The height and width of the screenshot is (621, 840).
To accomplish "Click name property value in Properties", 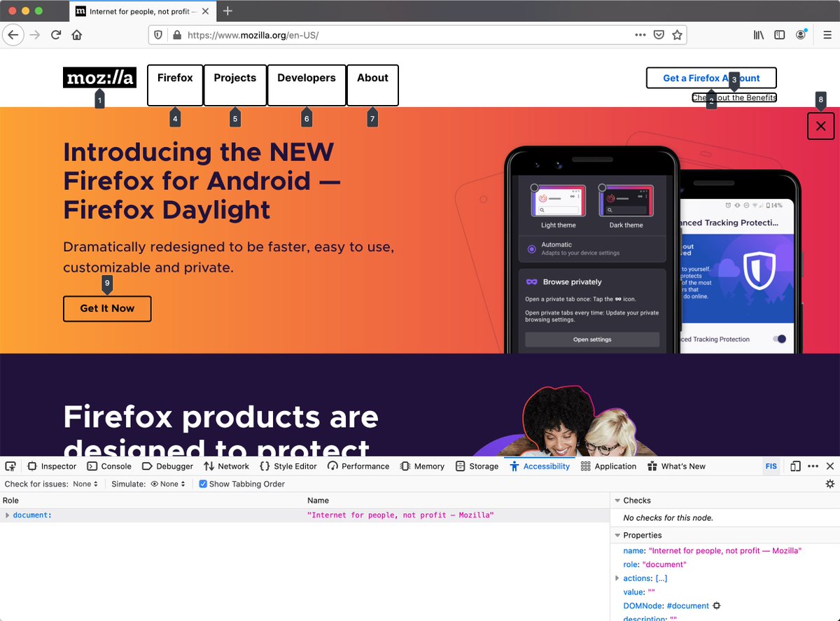I will pyautogui.click(x=725, y=551).
